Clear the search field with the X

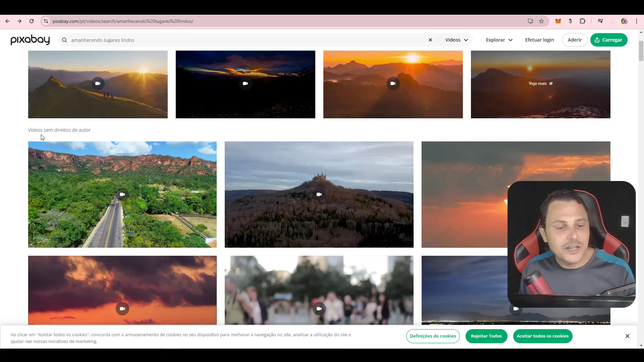coord(430,40)
